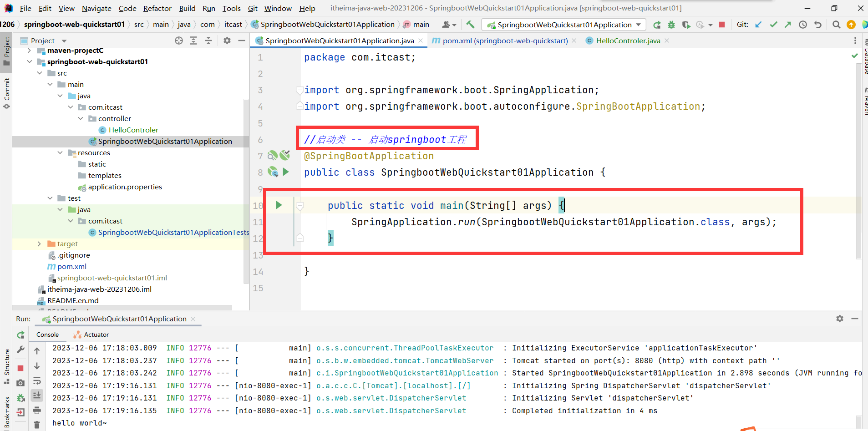Stop process in Run panel sidebar
Screen dimensions: 868x431
20,368
